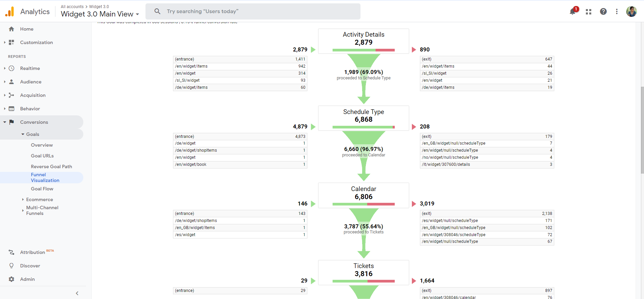Image resolution: width=644 pixels, height=299 pixels.
Task: Open the user account avatar
Action: (x=632, y=11)
